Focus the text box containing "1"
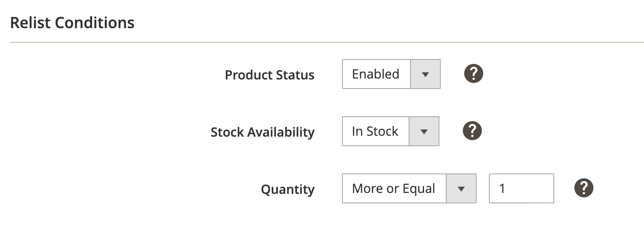 tap(521, 188)
